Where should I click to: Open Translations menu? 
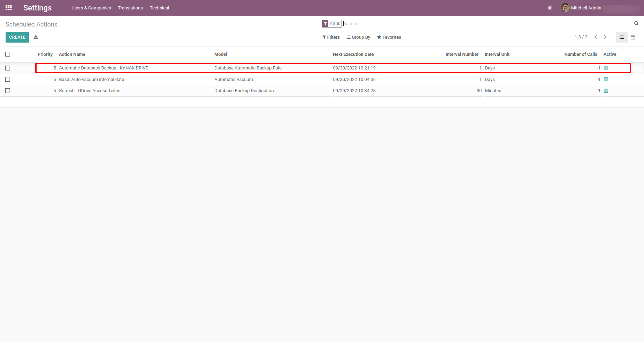[x=130, y=8]
